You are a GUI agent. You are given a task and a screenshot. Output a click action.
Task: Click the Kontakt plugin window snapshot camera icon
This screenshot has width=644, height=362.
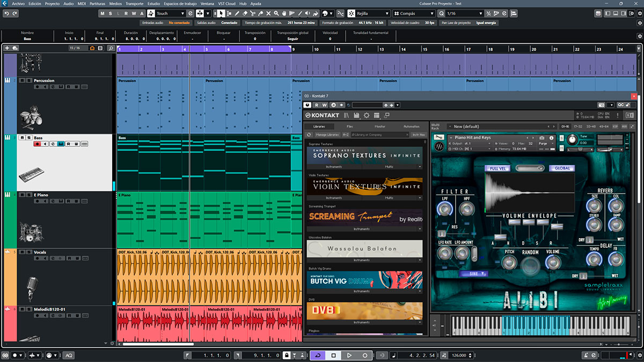click(602, 105)
